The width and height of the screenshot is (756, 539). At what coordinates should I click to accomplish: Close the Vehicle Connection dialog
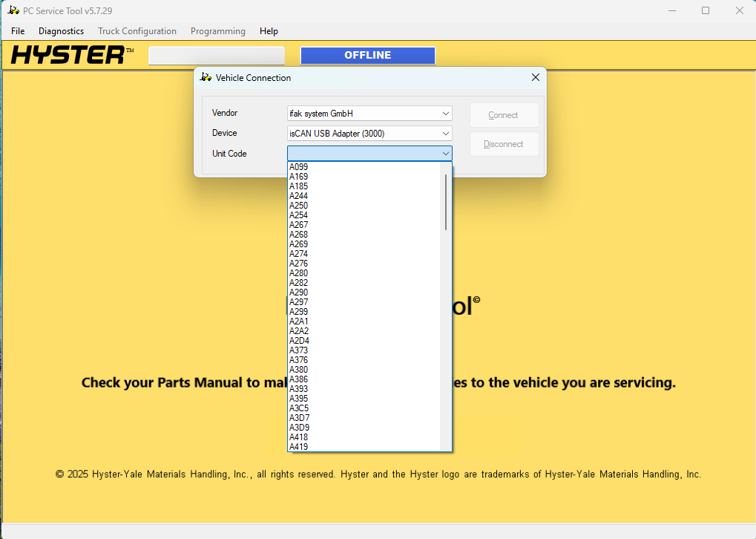[535, 77]
